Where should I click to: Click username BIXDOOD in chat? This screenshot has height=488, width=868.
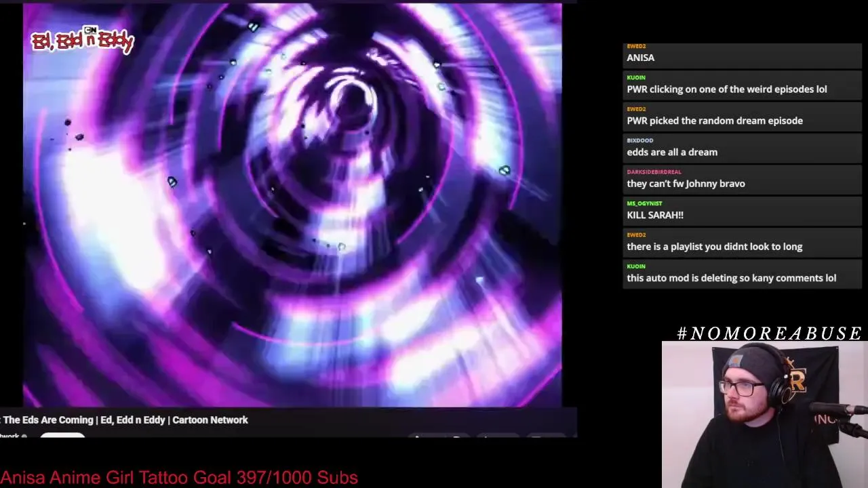[640, 140]
